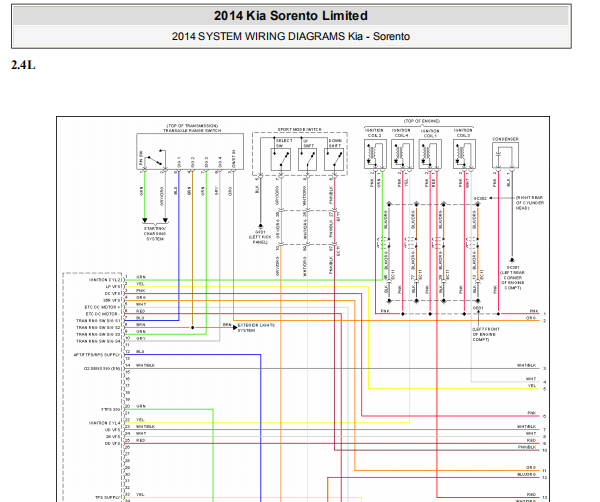Screen dimensions: 600x502
Task: Click the '(LEFT KICK PANEL)' label
Action: click(x=260, y=240)
